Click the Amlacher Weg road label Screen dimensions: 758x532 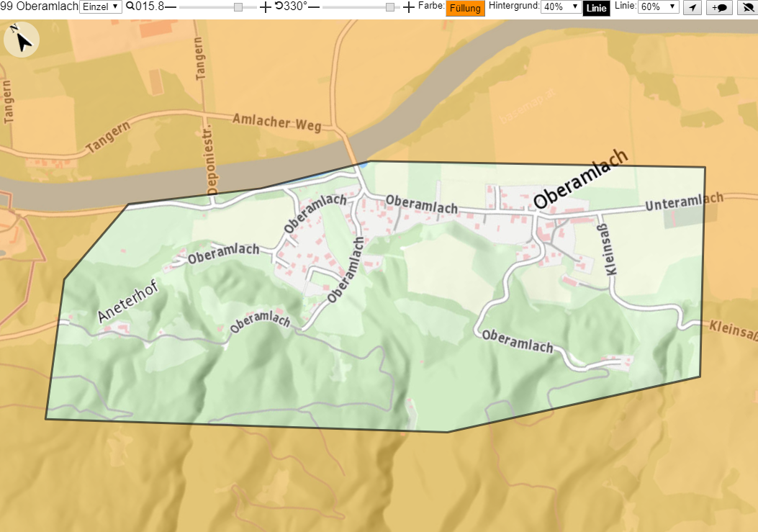[277, 122]
